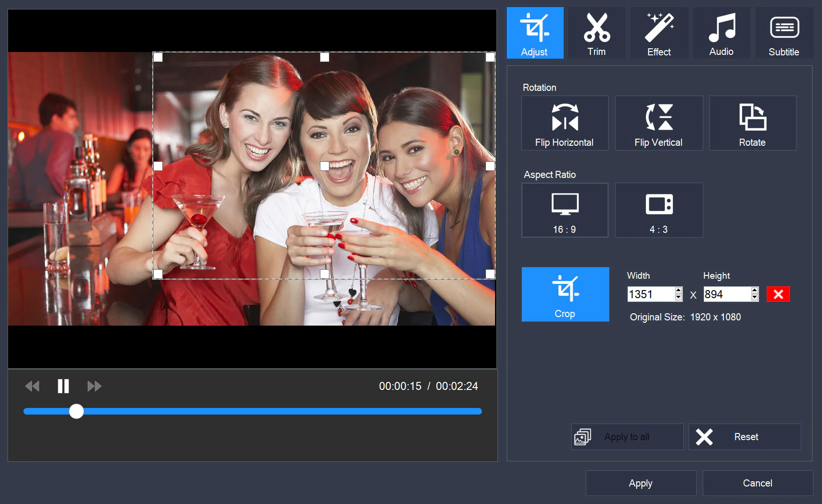Screen dimensions: 822x504
Task: Flip the video vertically
Action: (x=659, y=123)
